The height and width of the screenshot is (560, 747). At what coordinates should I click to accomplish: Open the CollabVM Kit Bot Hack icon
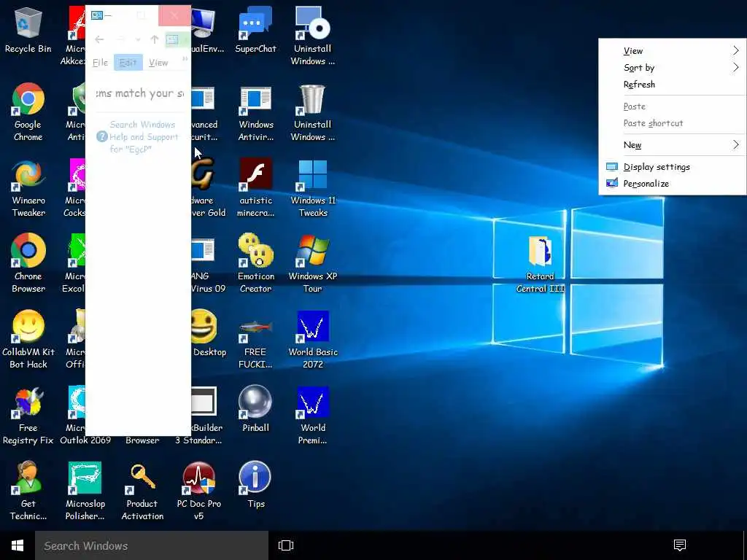(x=28, y=340)
